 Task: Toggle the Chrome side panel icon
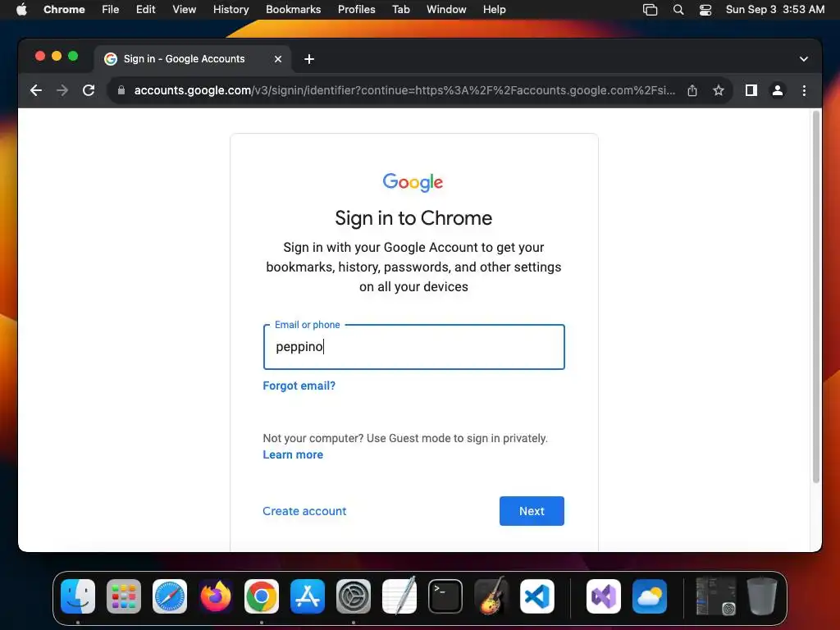click(x=751, y=90)
